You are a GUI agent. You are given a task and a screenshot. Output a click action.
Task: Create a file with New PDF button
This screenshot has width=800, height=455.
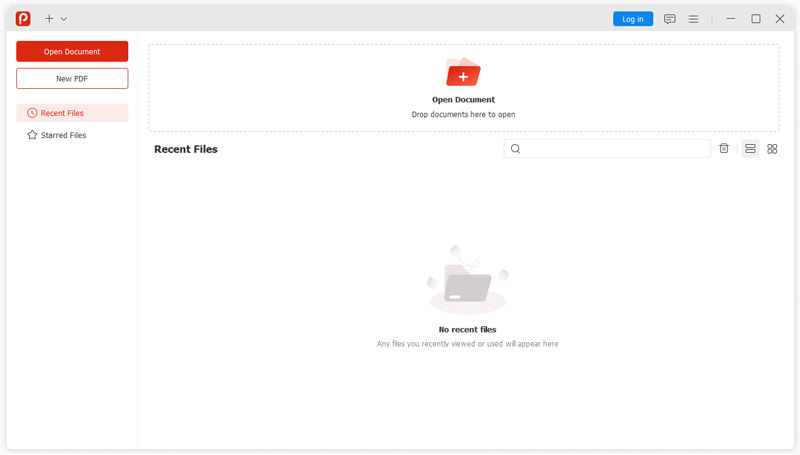click(72, 79)
